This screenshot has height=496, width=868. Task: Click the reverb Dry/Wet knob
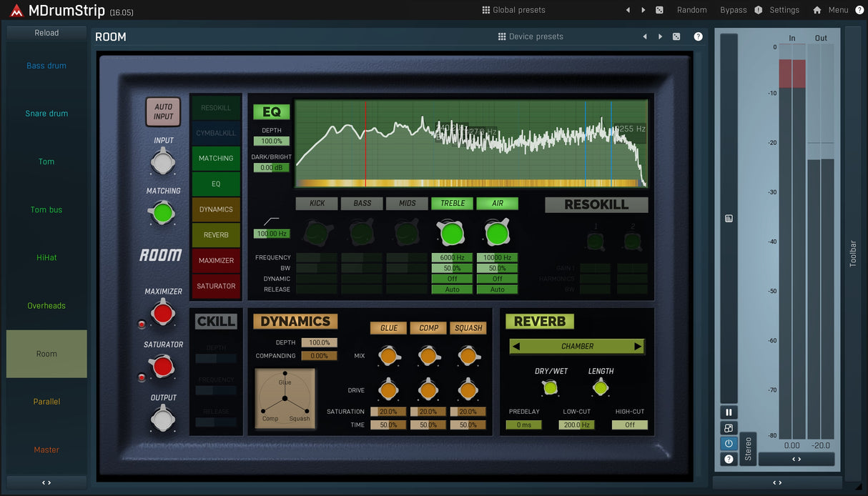click(550, 388)
